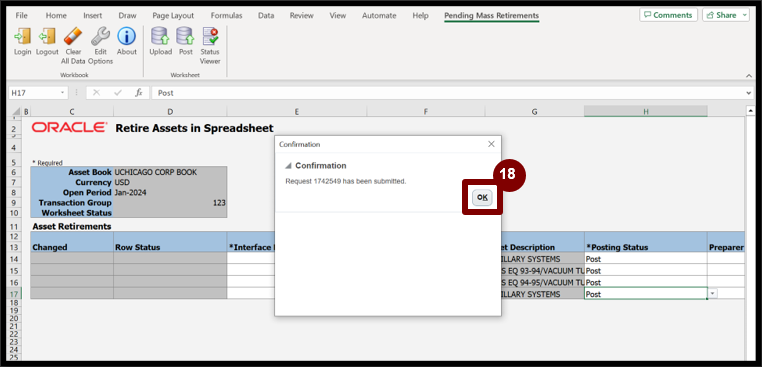Viewport: 762px width, 367px height.
Task: Open the Page Layout ribbon tab
Action: [x=173, y=16]
